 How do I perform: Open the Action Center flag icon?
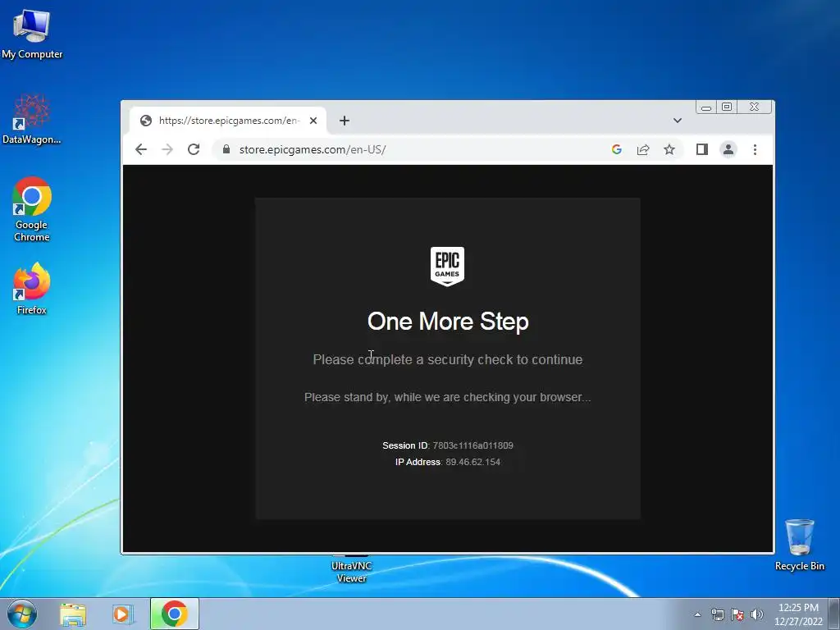(737, 614)
